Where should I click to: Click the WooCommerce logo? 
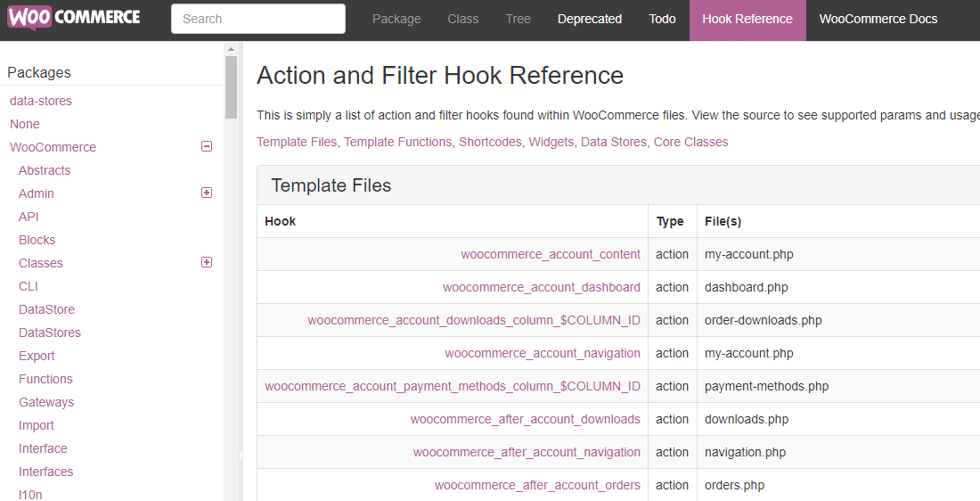click(73, 19)
